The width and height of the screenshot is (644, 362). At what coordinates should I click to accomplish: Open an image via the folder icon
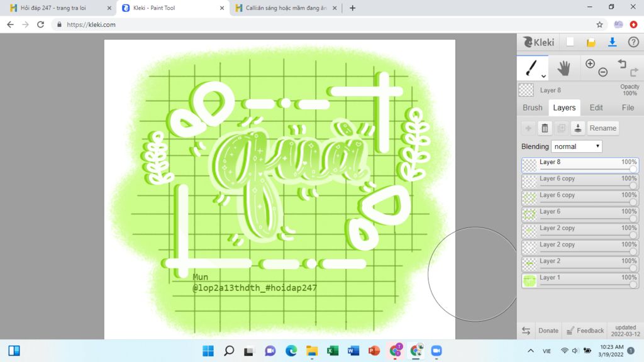591,42
